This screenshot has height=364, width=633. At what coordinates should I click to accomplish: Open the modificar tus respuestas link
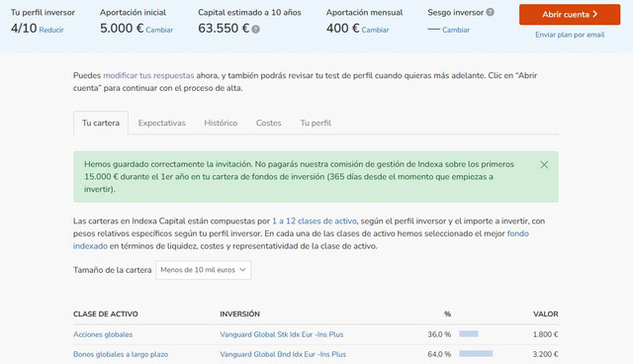(x=148, y=75)
